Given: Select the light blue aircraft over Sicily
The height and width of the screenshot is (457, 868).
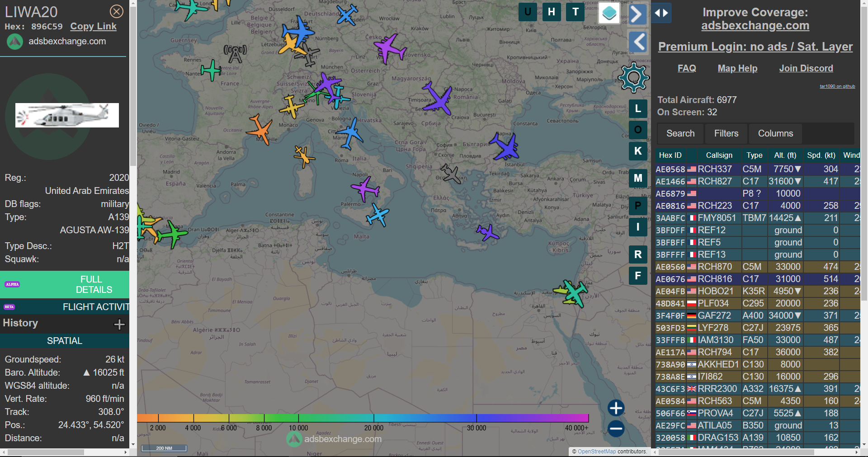Looking at the screenshot, I should point(377,215).
